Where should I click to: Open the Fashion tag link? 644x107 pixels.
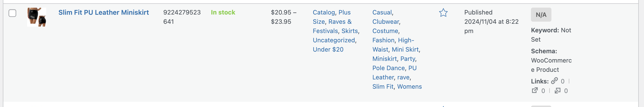point(383,40)
